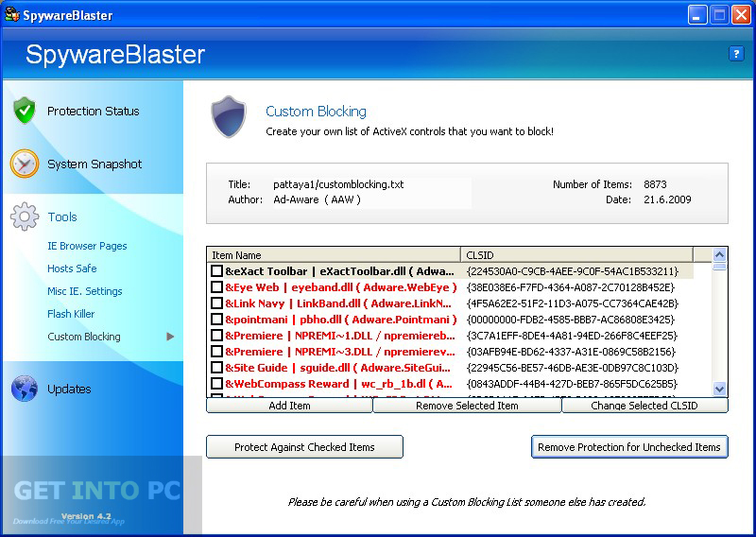
Task: Select CLSID {3C7A1EFF-8DE4-4A81-94ED-266F8C4EEF25}
Action: [572, 336]
